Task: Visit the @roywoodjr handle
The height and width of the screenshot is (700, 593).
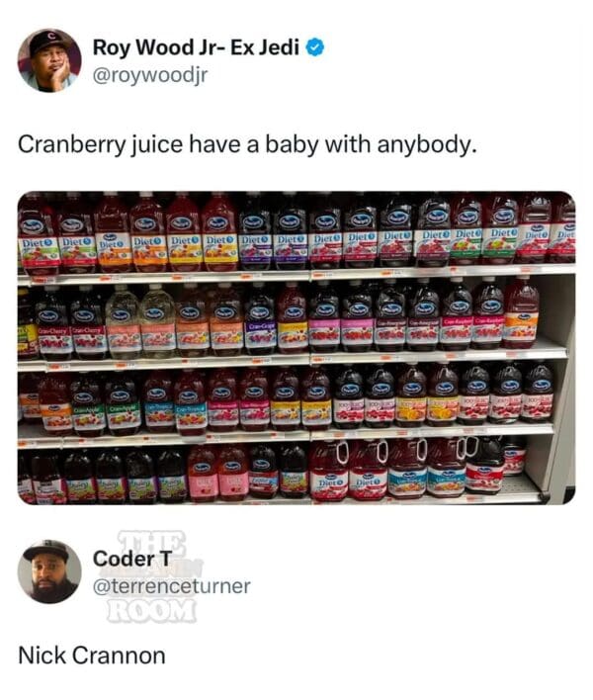Action: pos(150,75)
